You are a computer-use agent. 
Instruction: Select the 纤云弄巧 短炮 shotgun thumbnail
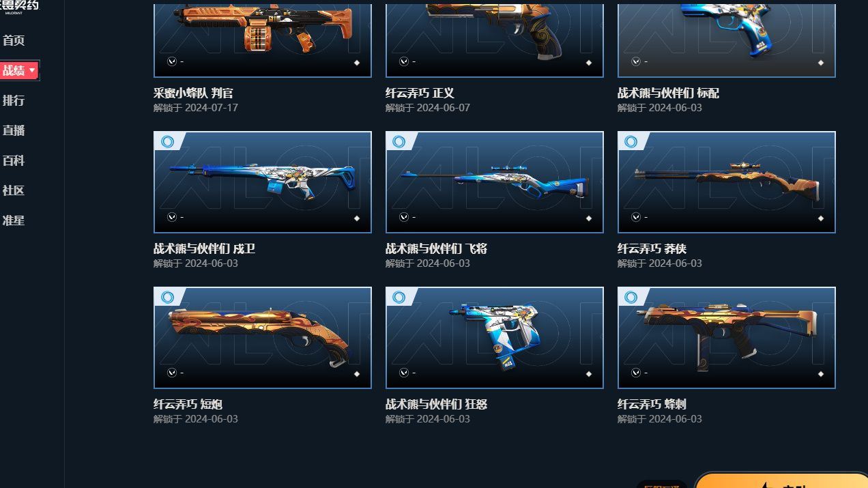pyautogui.click(x=263, y=338)
